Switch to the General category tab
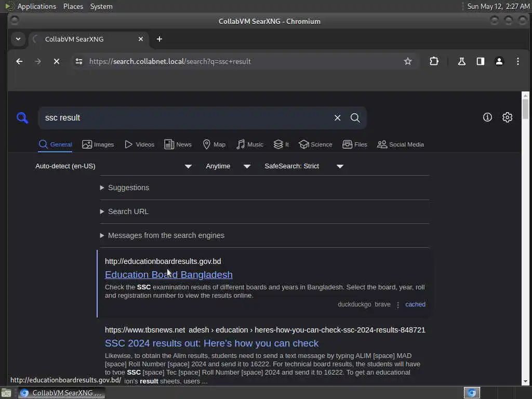The width and height of the screenshot is (532, 399). (x=55, y=144)
